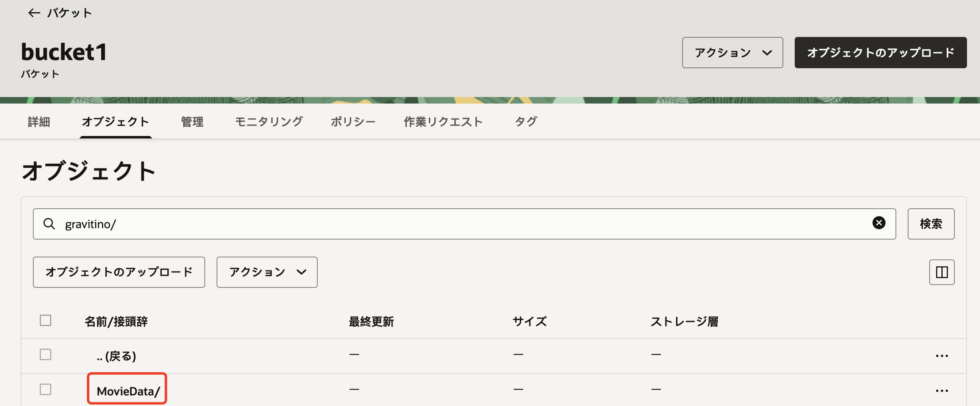Select the オブジェクト tab
980x406 pixels.
[116, 121]
